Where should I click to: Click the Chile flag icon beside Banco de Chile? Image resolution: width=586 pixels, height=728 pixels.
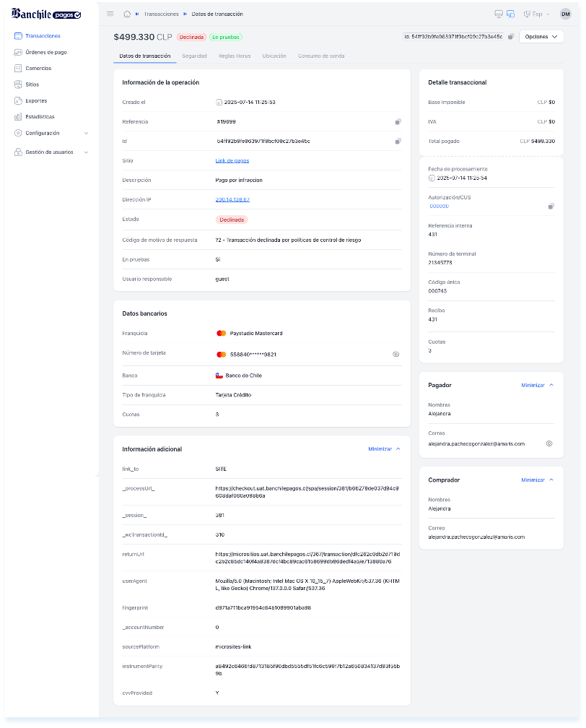coord(219,376)
